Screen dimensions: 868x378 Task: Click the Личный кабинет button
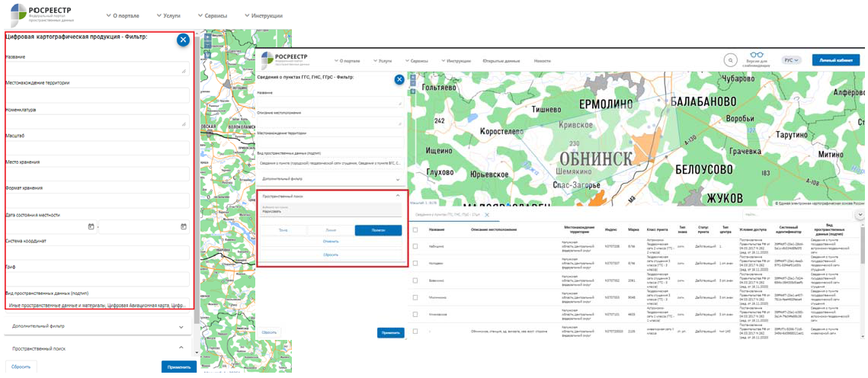tap(835, 60)
